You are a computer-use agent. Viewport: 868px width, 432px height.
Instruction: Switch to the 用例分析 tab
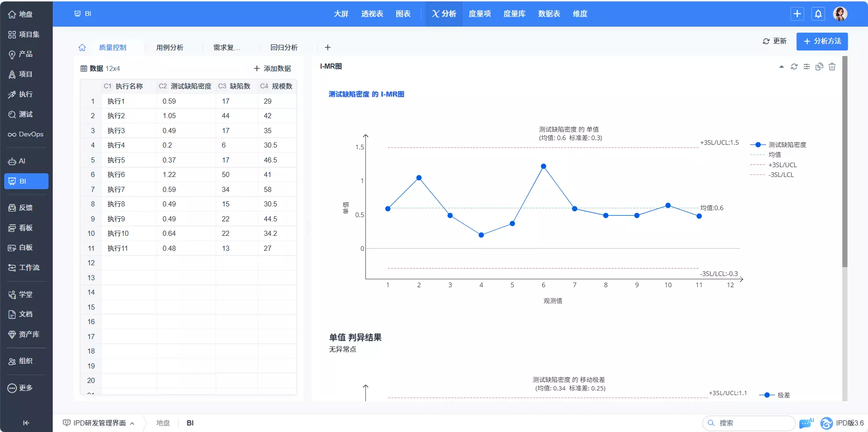pos(170,48)
